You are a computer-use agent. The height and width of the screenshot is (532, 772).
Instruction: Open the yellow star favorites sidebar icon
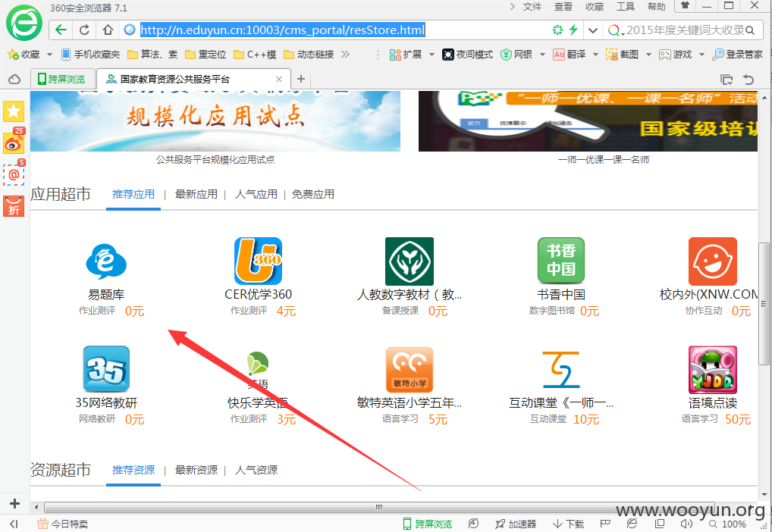[14, 111]
